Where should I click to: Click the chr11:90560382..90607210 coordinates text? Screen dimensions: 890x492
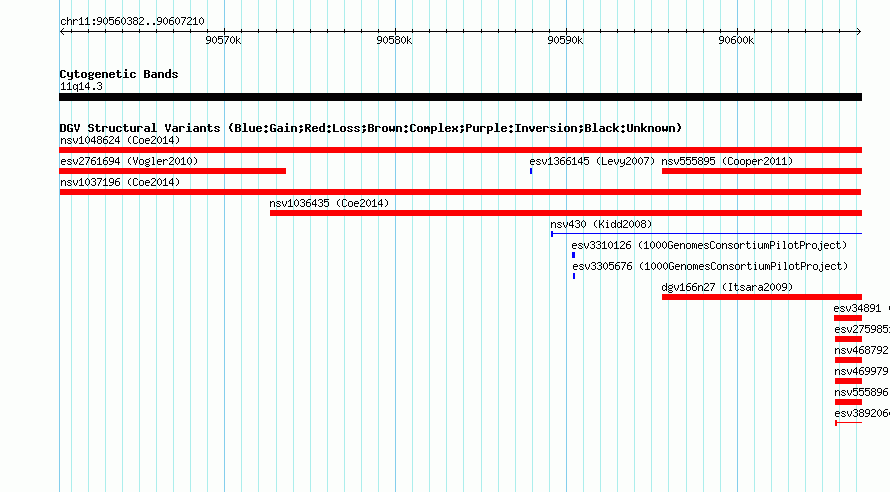pos(132,21)
